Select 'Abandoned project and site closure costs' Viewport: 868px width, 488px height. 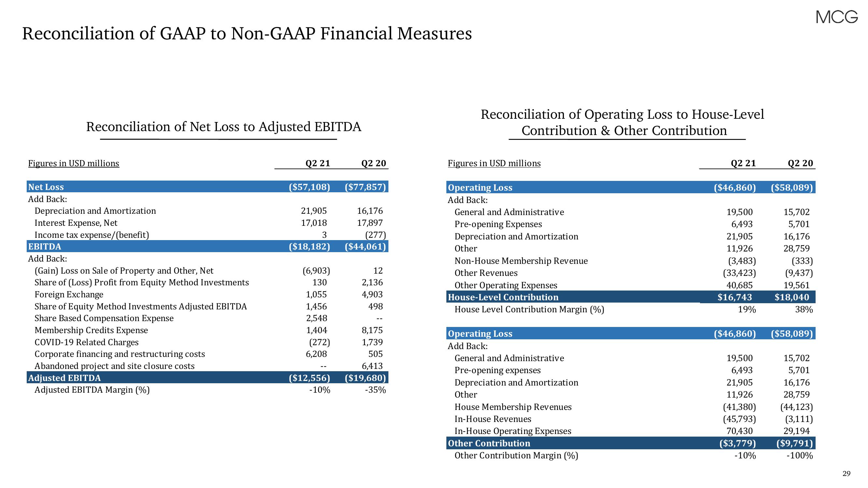coord(115,366)
